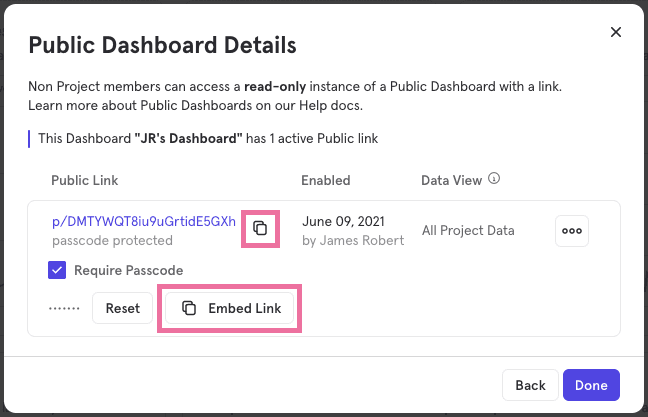The width and height of the screenshot is (648, 417).
Task: Copy the public link with the copy icon
Action: 260,228
